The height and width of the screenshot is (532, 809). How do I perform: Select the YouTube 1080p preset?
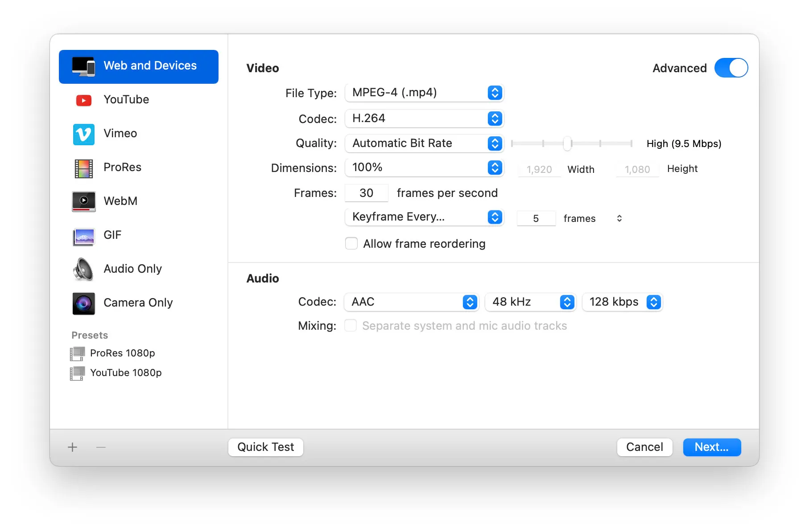pyautogui.click(x=126, y=373)
